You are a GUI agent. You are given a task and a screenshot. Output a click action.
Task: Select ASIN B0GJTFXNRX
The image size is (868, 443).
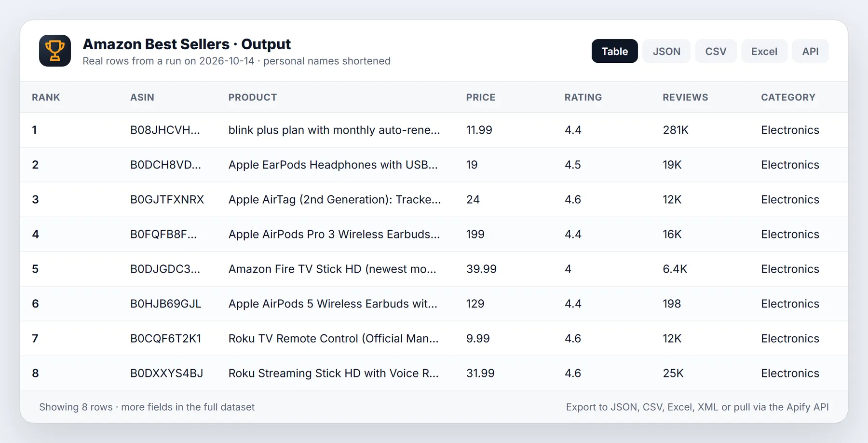coord(167,199)
